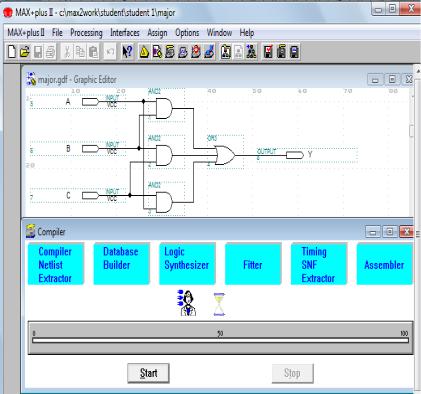Open Hierarchy Display yellow triangle icon

[144, 52]
